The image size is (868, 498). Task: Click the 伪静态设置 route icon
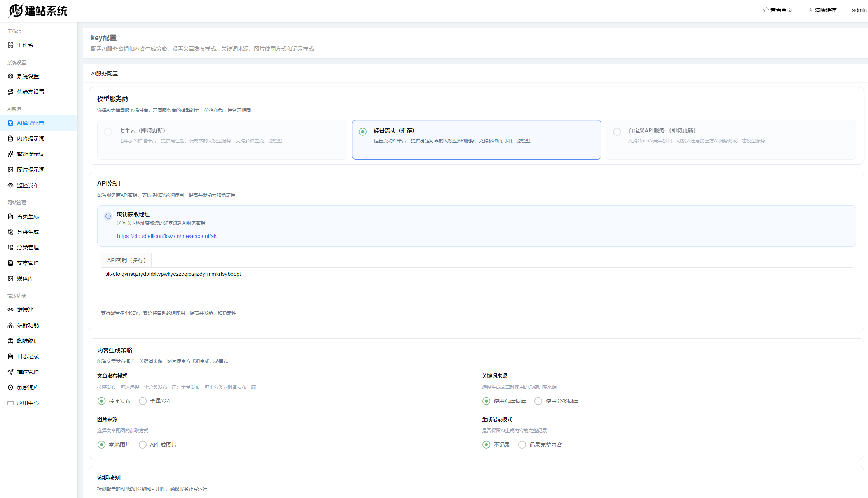[10, 92]
